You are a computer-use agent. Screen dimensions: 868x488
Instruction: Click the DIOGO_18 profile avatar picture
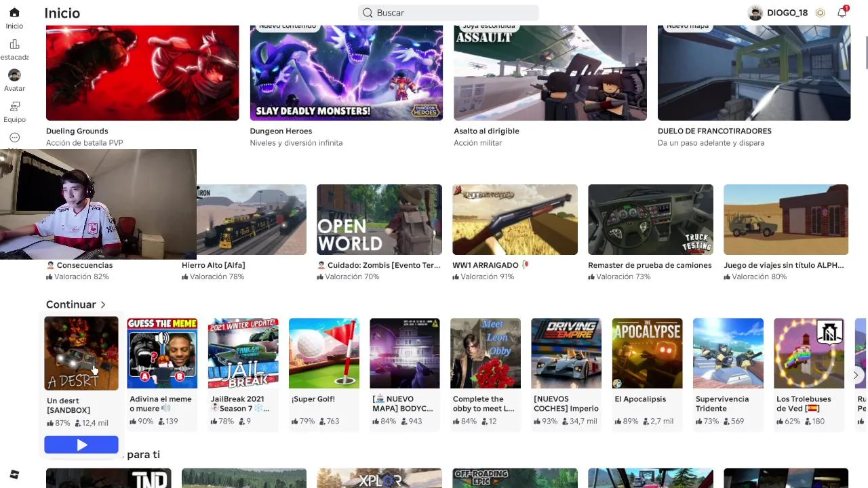pos(755,13)
